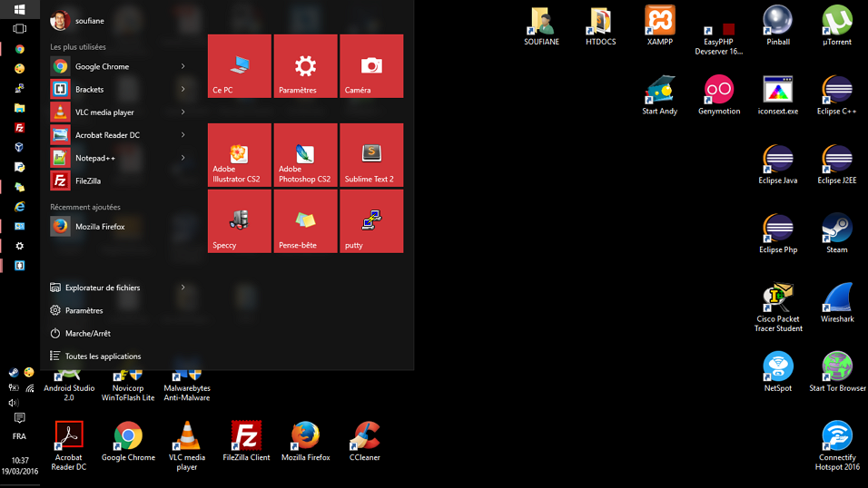This screenshot has width=868, height=488.
Task: Open the clock showing 10:37
Action: [x=20, y=466]
